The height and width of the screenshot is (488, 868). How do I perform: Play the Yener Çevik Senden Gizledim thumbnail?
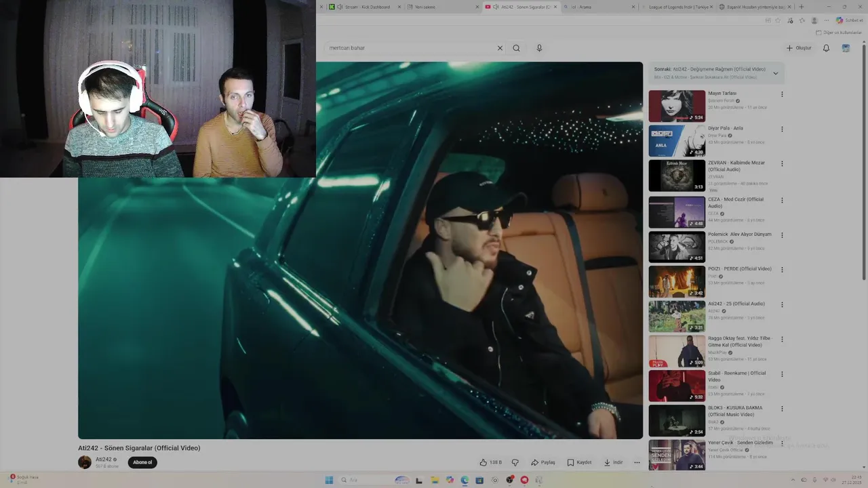(677, 455)
